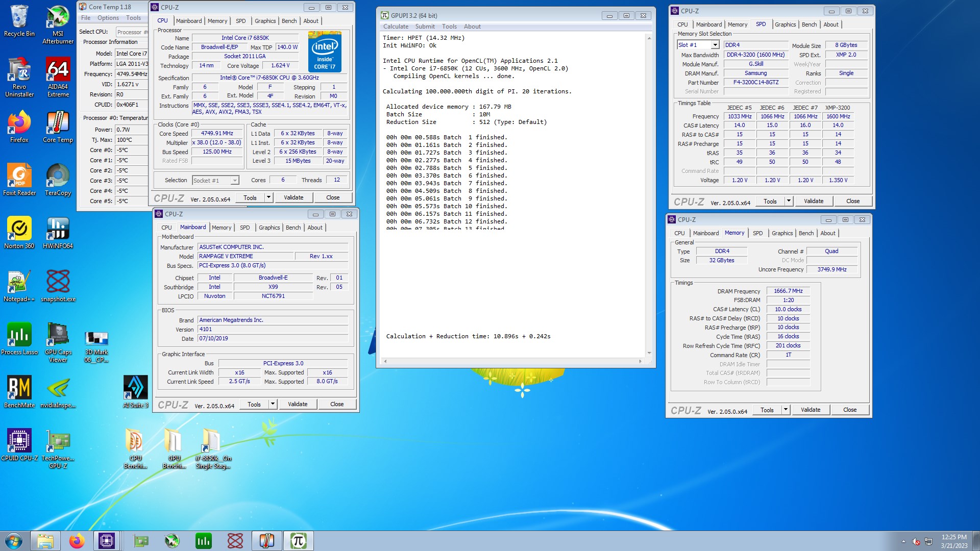Open the Recycle Bin desktop icon

pyautogui.click(x=19, y=20)
